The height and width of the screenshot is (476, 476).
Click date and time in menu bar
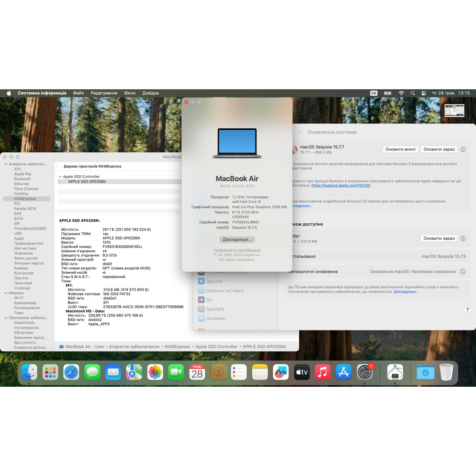click(x=451, y=93)
